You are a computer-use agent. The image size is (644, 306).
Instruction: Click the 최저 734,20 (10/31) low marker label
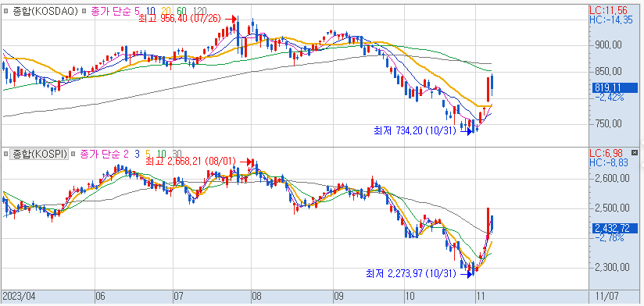[415, 131]
